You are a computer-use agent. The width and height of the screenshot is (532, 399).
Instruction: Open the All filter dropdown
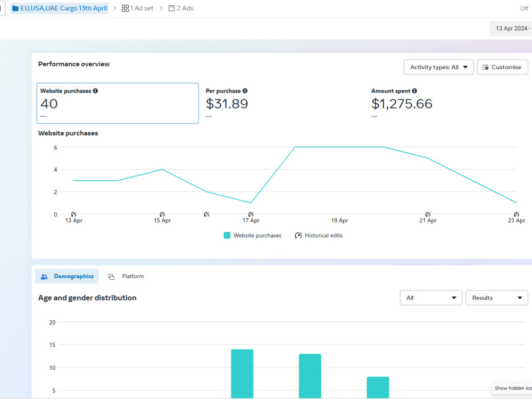coord(431,298)
